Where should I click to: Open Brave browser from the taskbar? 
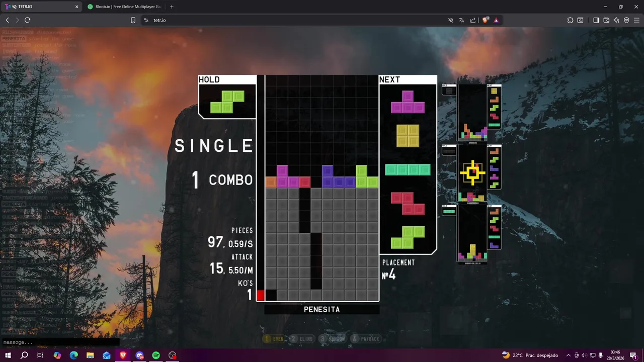123,355
